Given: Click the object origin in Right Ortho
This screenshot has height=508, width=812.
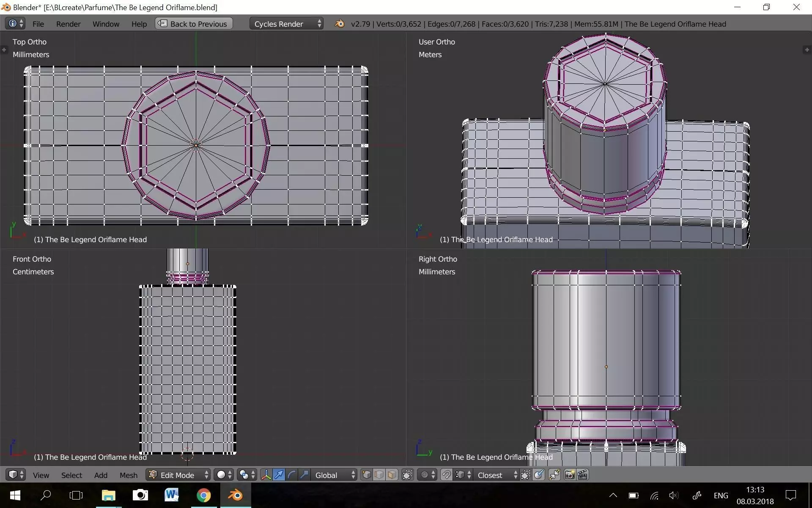Looking at the screenshot, I should (606, 367).
